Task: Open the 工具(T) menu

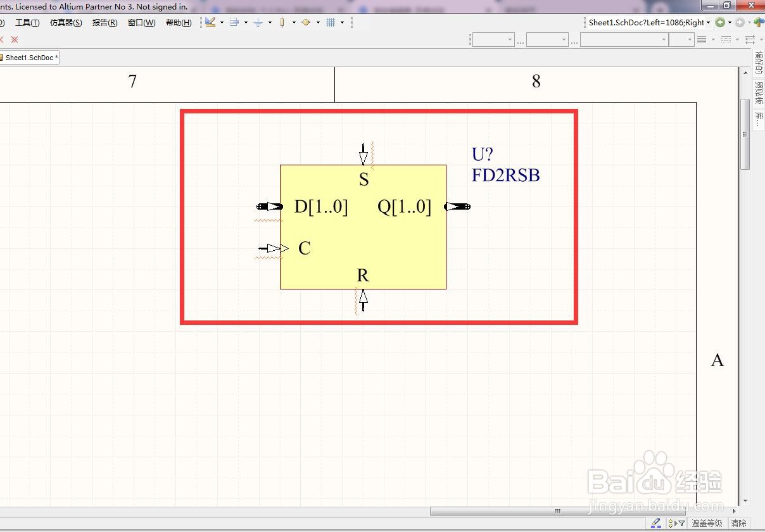Action: 27,23
